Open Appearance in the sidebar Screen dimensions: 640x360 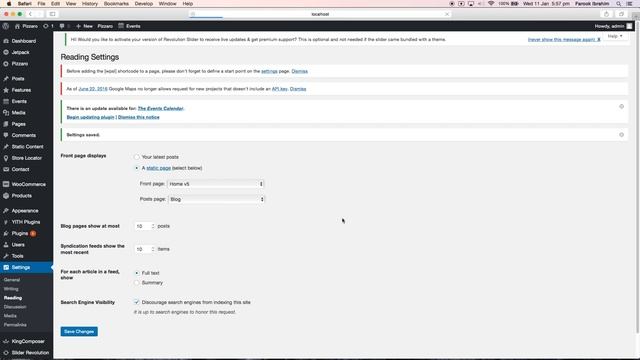[26, 211]
